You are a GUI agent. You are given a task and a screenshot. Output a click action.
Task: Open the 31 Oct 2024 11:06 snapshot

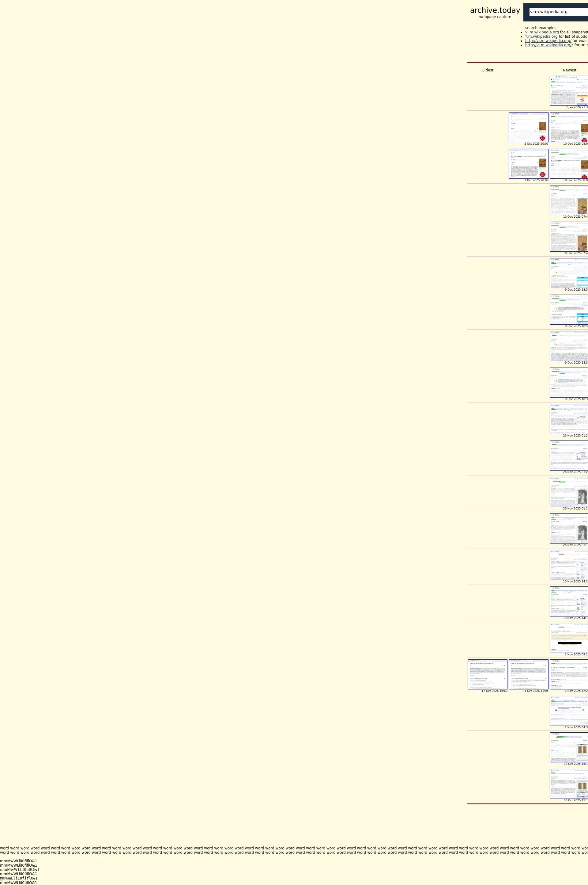[528, 674]
